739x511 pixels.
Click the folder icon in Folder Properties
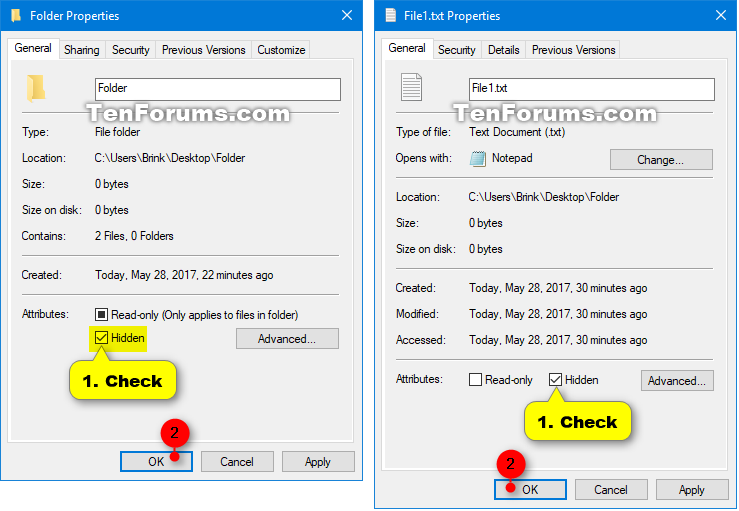pos(36,88)
